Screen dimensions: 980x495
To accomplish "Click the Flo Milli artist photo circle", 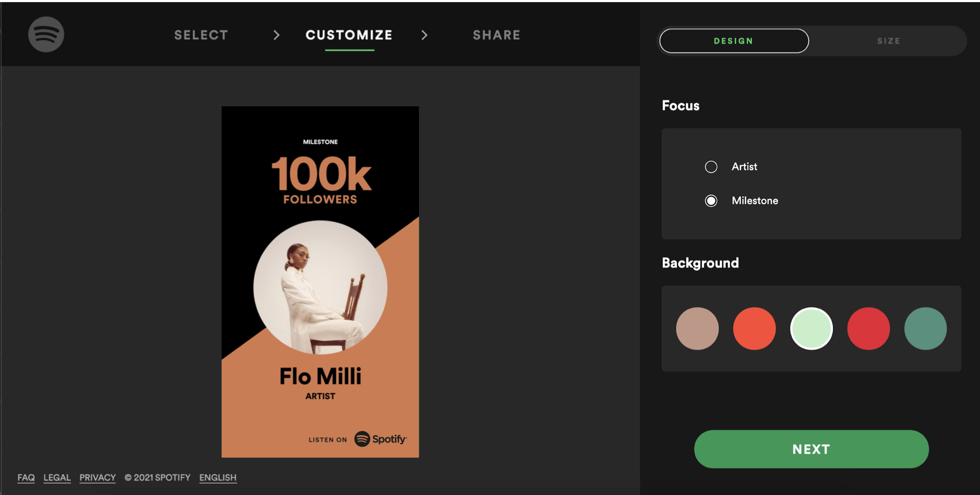I will pyautogui.click(x=320, y=287).
